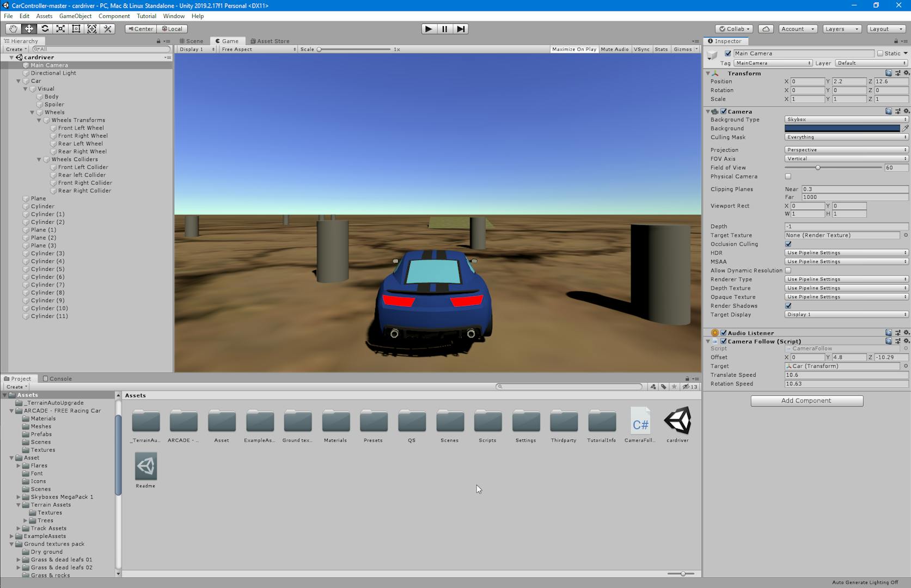Click the Add Component button
This screenshot has width=911, height=588.
point(806,401)
